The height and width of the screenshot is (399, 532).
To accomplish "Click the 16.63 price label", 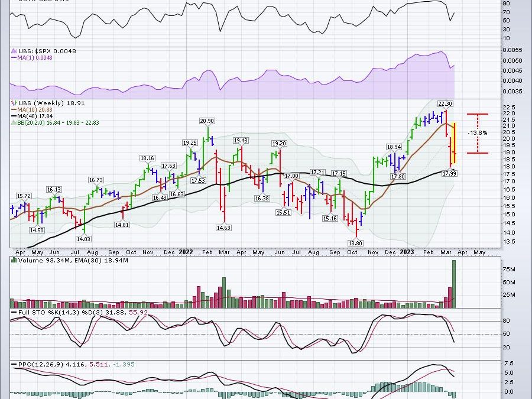I will [177, 194].
